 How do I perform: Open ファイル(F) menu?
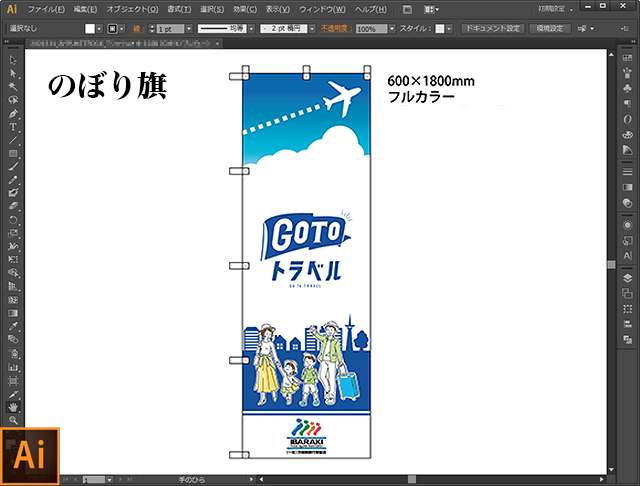tap(46, 9)
